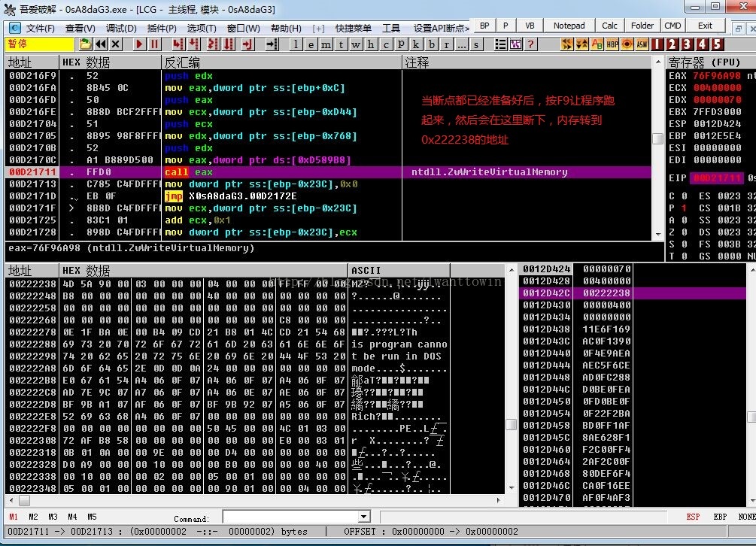The image size is (756, 546).
Task: Click the Folder button
Action: coord(642,26)
